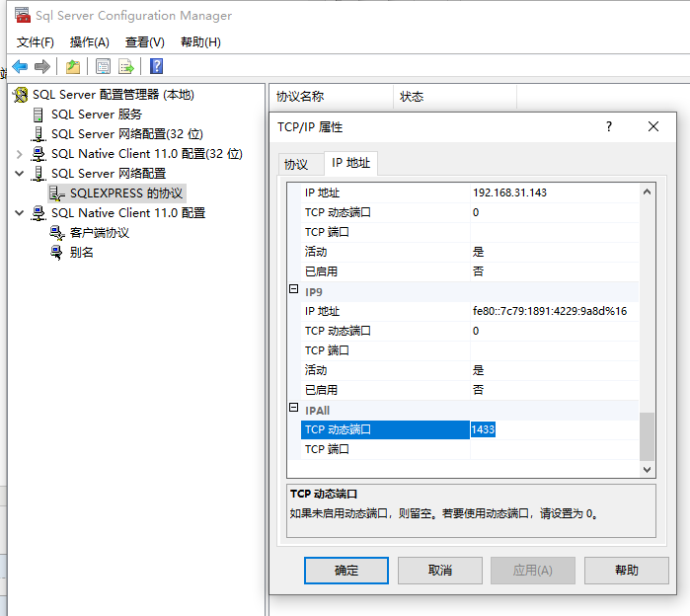Click the property list scroll up arrow
690x616 pixels.
pyautogui.click(x=647, y=192)
